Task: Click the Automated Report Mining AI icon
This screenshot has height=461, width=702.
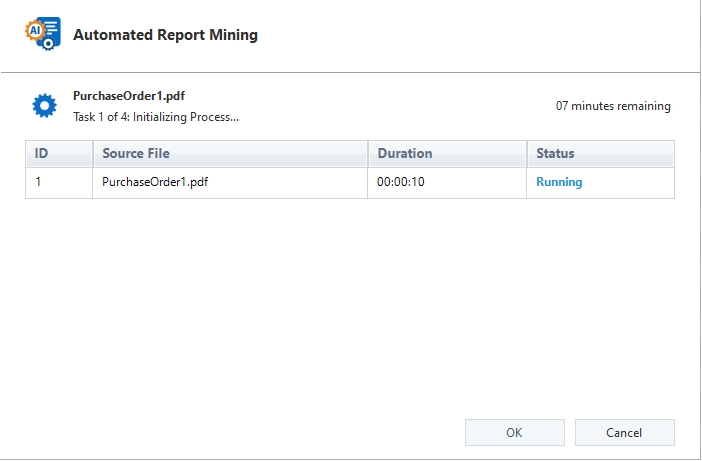Action: [x=42, y=34]
